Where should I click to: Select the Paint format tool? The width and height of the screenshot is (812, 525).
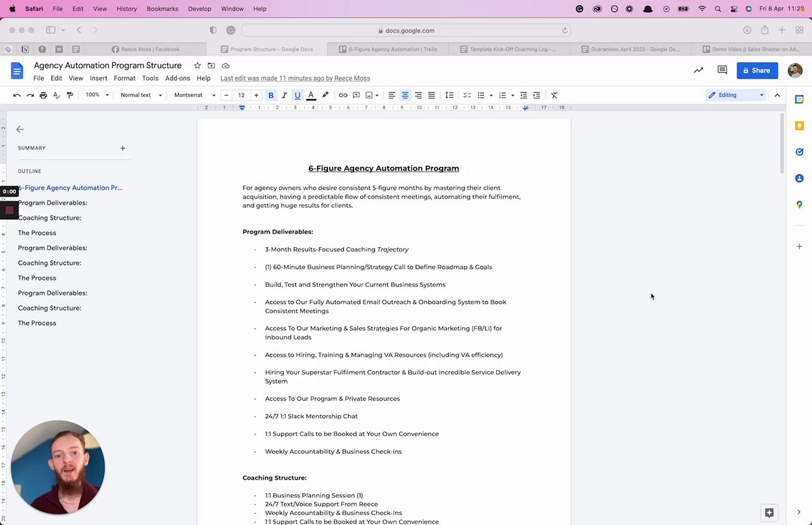coord(70,95)
